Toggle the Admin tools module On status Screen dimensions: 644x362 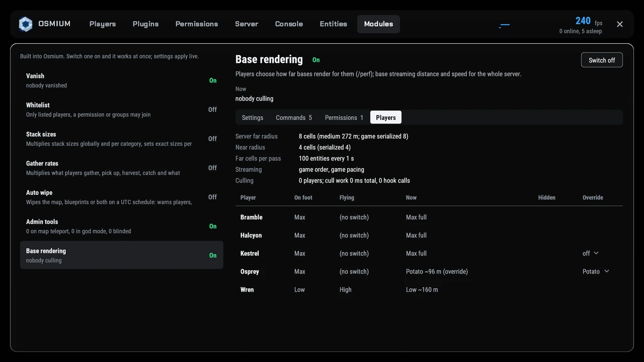[x=213, y=226]
